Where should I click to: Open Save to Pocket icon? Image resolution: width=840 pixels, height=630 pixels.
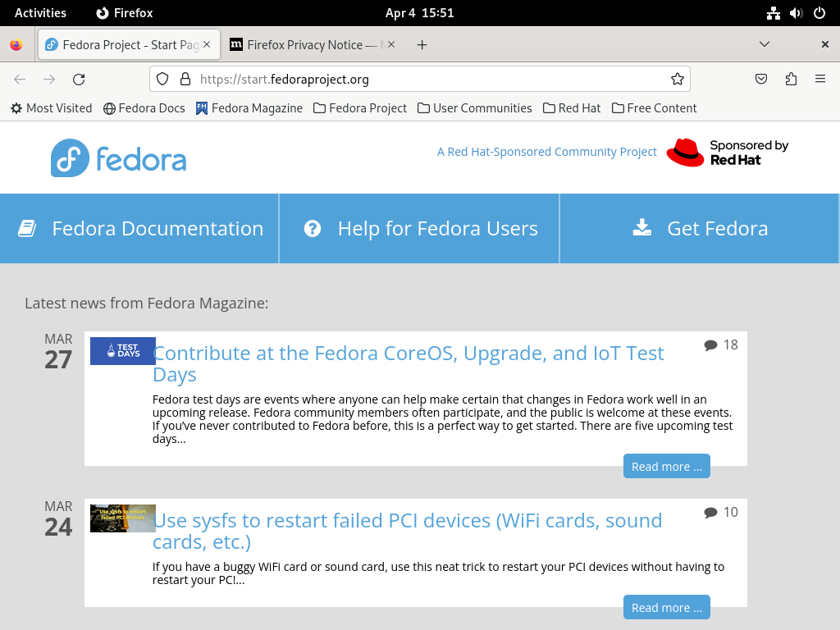[760, 80]
